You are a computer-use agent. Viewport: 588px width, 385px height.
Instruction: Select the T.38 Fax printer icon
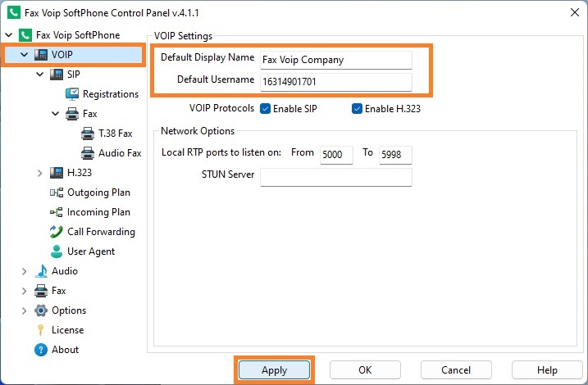[x=88, y=134]
